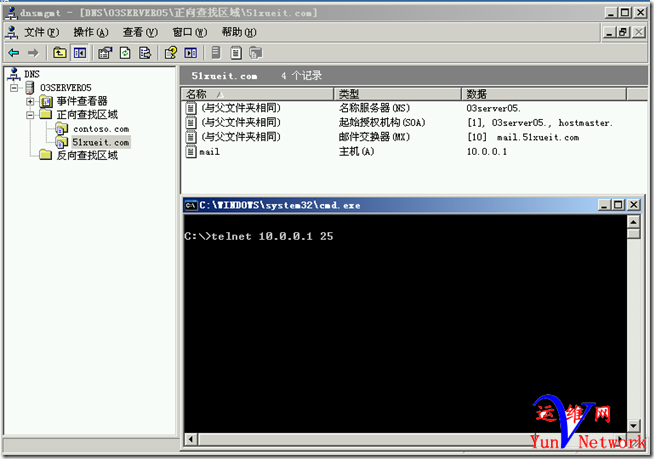
Task: Select the 正向查找区域 folder
Action: point(87,114)
